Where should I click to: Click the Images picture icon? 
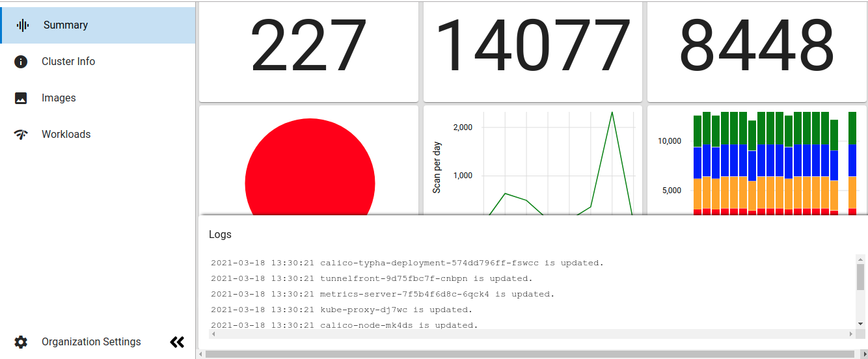21,98
